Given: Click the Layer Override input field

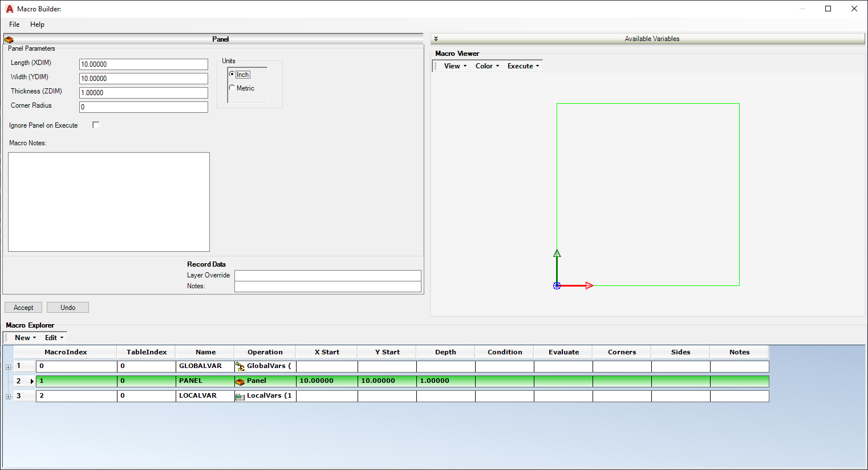Looking at the screenshot, I should pyautogui.click(x=328, y=275).
